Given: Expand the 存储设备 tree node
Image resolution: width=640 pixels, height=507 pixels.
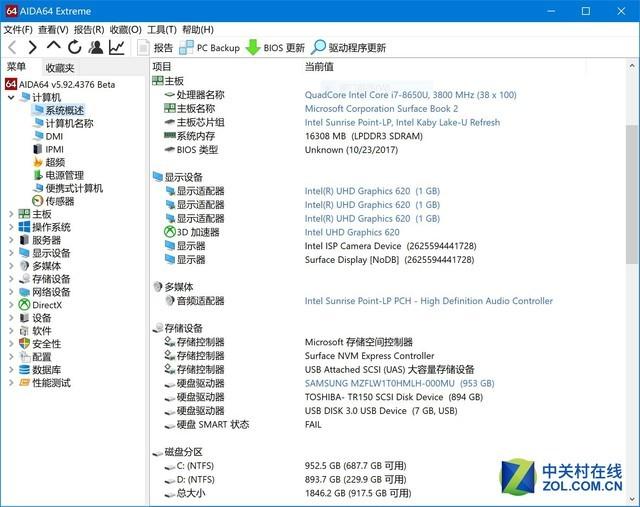Looking at the screenshot, I should 11,279.
